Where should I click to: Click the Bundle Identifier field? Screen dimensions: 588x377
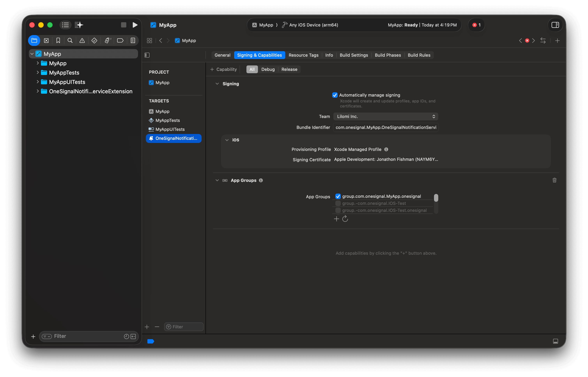point(386,127)
